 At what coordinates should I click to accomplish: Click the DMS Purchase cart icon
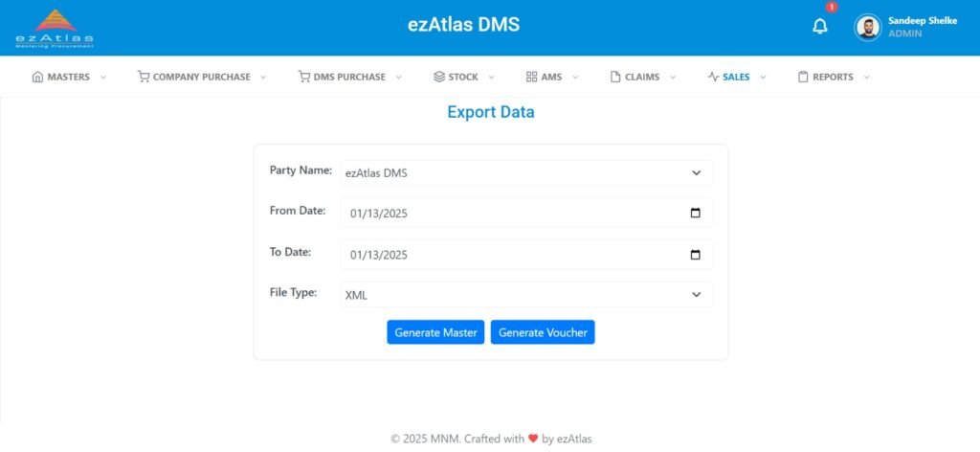[x=303, y=77]
